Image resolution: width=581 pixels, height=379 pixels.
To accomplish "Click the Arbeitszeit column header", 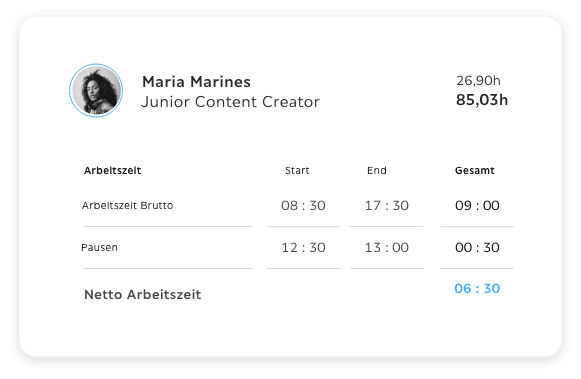I will (x=113, y=170).
